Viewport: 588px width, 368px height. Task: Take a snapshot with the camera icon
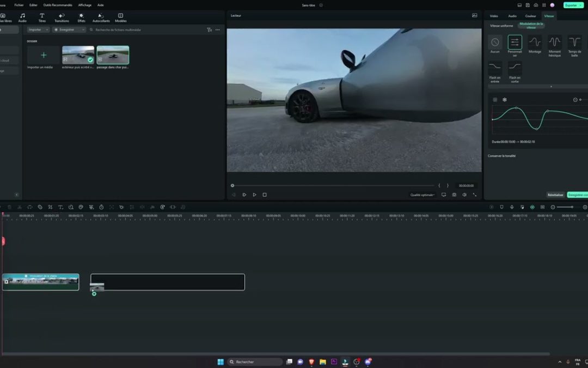[454, 195]
